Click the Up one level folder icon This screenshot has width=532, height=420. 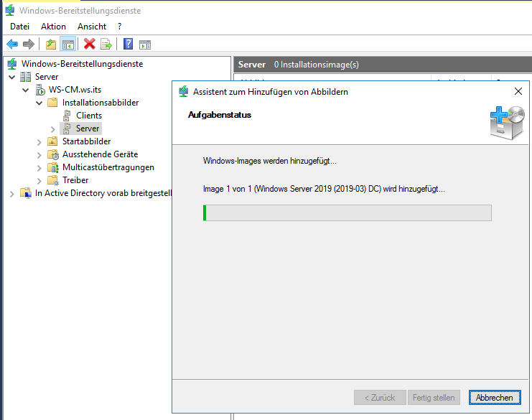(51, 44)
